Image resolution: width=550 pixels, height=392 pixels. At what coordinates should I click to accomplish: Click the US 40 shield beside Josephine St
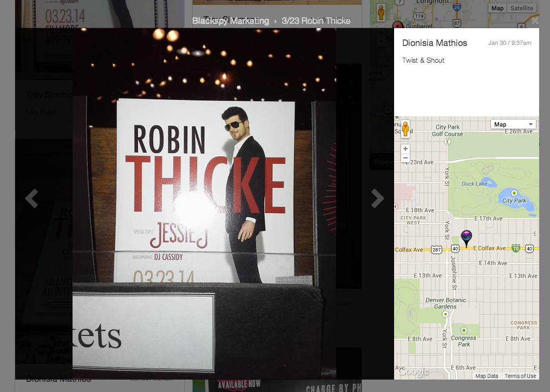point(455,249)
